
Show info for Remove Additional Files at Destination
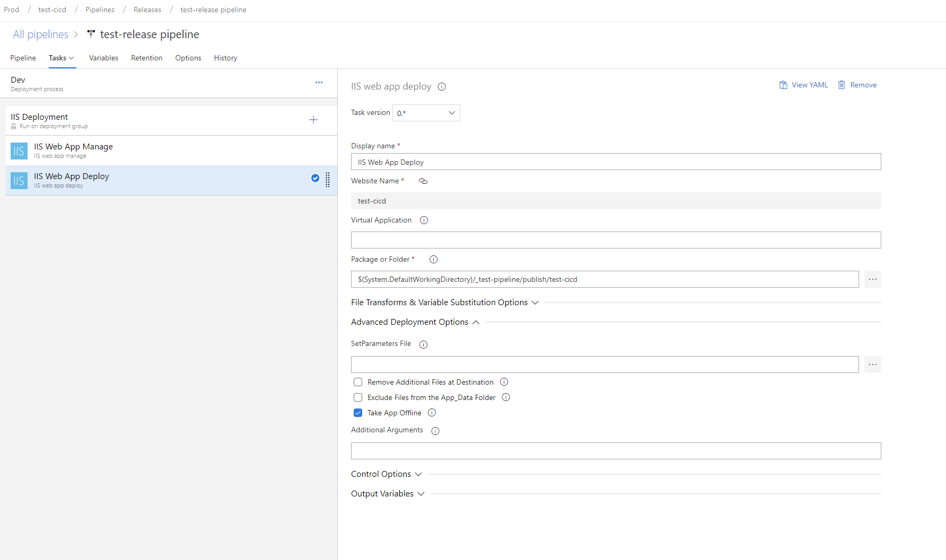[504, 382]
